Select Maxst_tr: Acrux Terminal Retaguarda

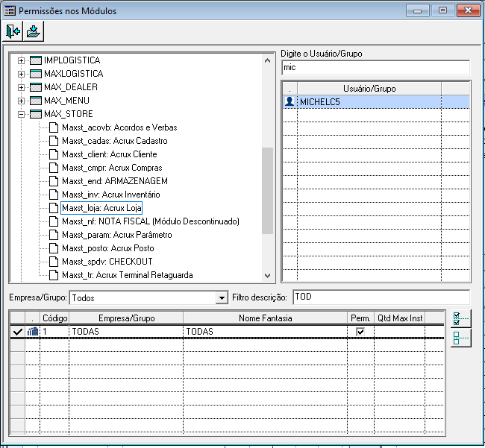tap(128, 275)
